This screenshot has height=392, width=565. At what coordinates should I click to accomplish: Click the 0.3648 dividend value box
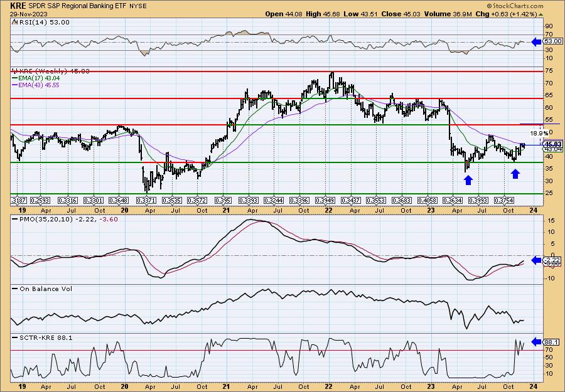coord(119,200)
